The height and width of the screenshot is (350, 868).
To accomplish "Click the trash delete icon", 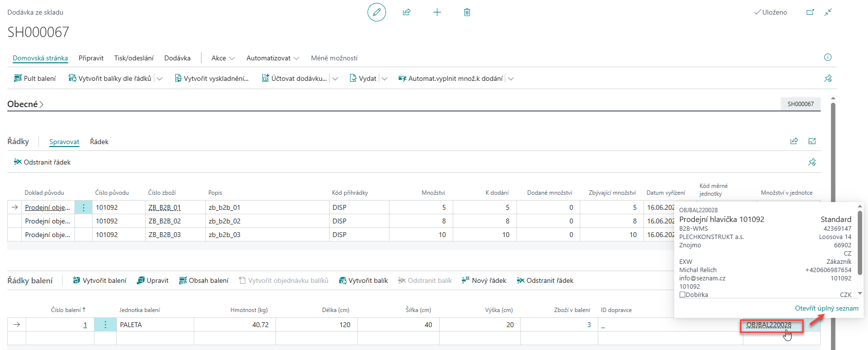I will [467, 12].
